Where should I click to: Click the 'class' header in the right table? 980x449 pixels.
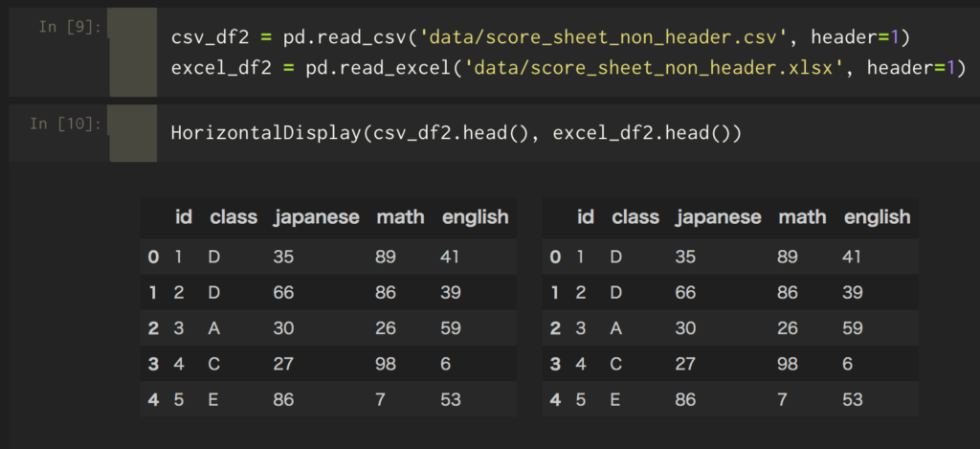(635, 217)
